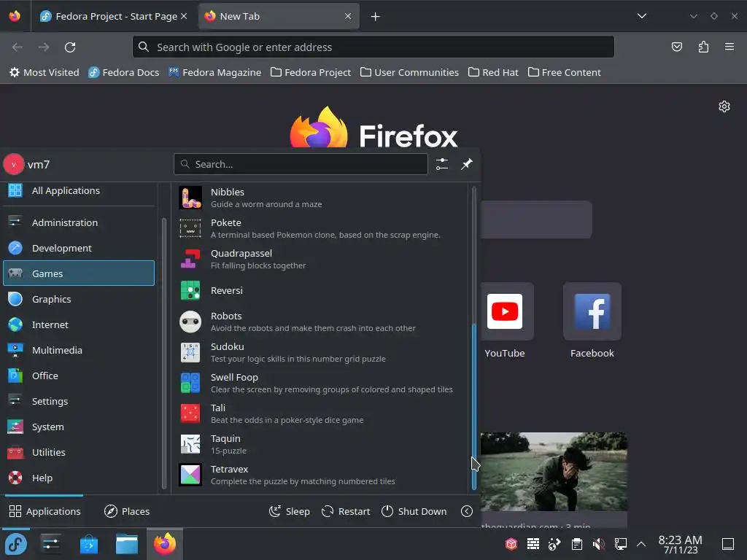Toggle muted audio volume tray icon
The image size is (747, 560).
pos(599,544)
